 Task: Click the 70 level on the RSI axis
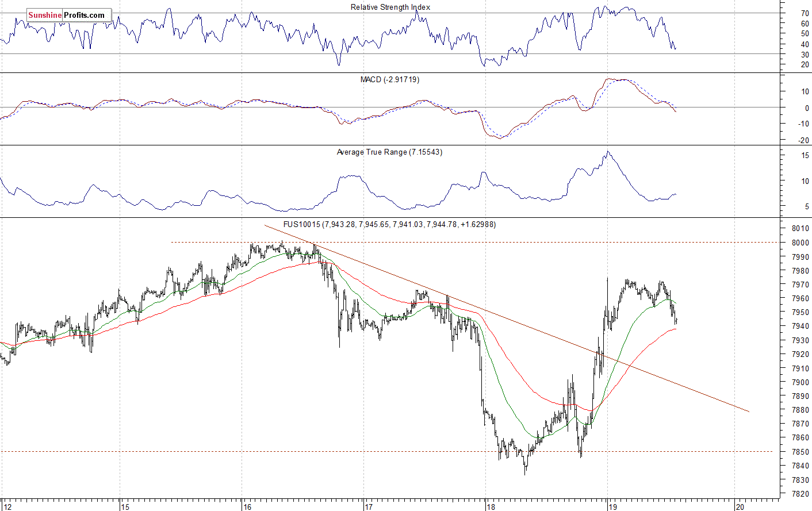[x=805, y=13]
